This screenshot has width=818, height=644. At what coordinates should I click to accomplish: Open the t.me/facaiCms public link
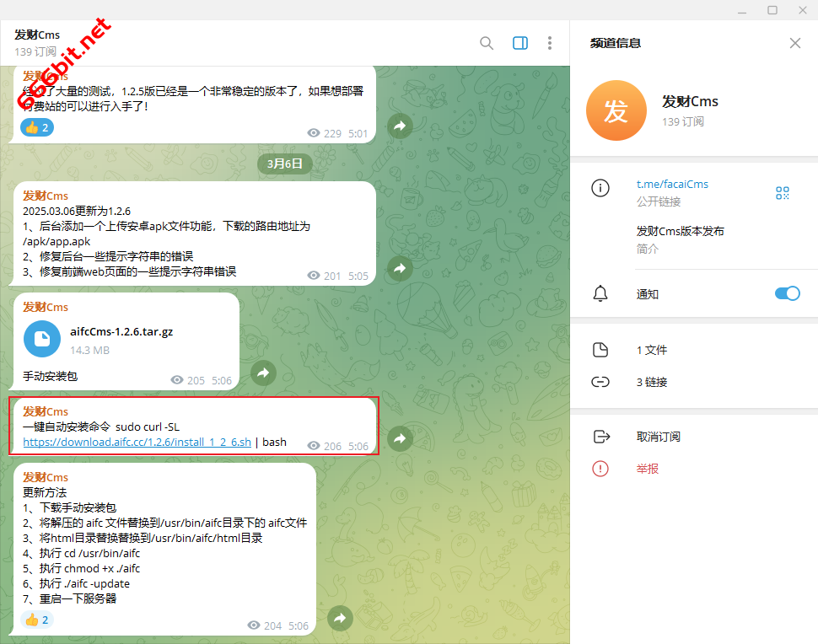672,184
